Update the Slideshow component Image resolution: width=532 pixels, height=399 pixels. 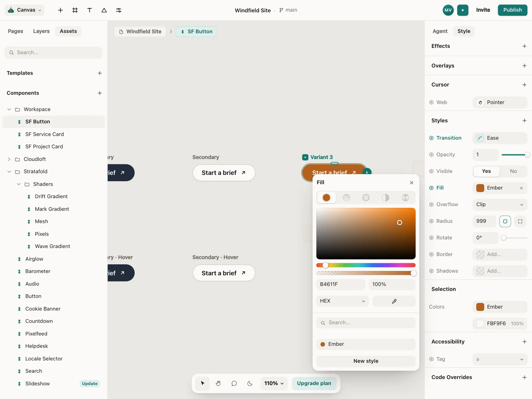coord(90,384)
